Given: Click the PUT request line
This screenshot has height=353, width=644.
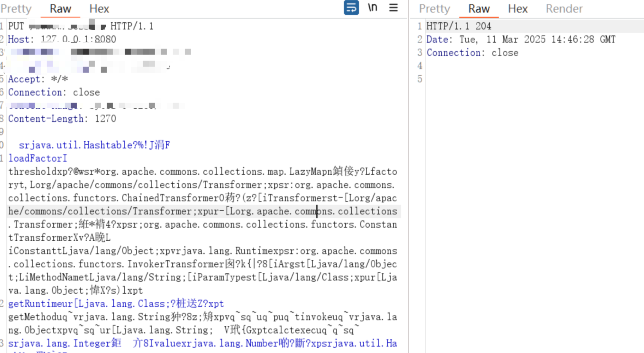Looking at the screenshot, I should coord(81,26).
